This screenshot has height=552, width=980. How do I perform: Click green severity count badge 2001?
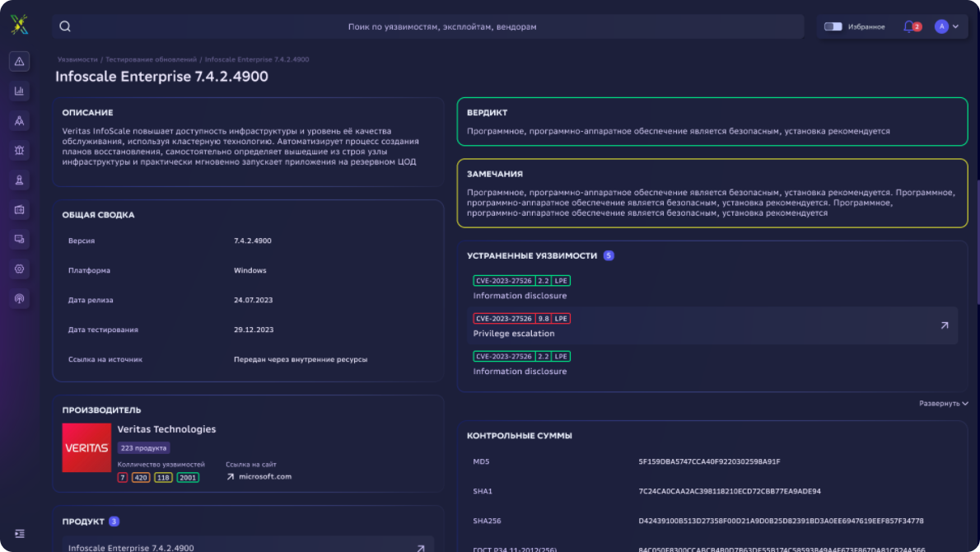188,478
